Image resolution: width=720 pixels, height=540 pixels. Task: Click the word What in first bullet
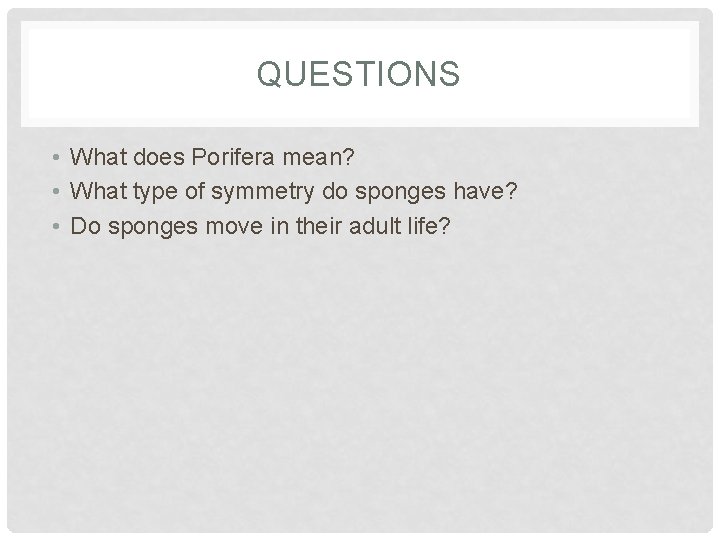click(x=98, y=156)
